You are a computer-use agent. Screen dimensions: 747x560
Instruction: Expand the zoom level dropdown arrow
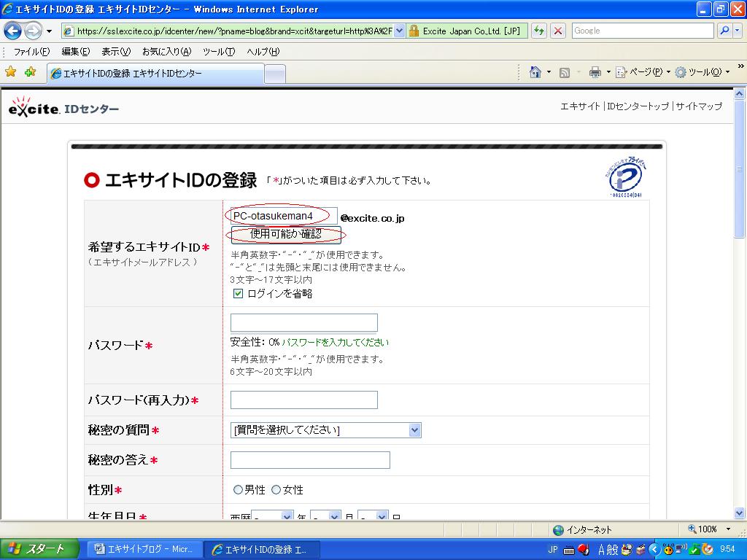click(x=728, y=529)
